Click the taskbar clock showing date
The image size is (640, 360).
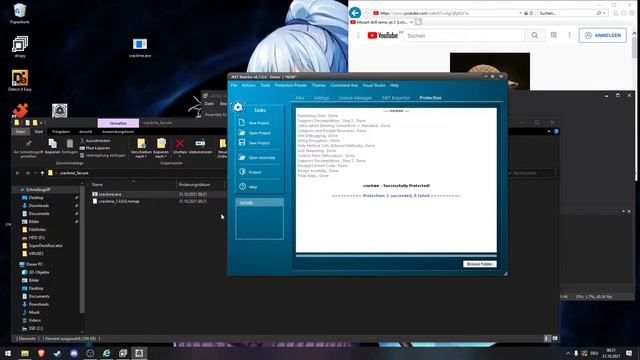611,353
